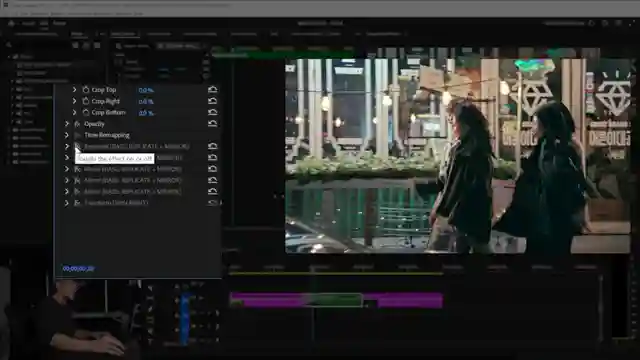This screenshot has height=360, width=640.
Task: Expand the Opacity effect
Action: [67, 124]
